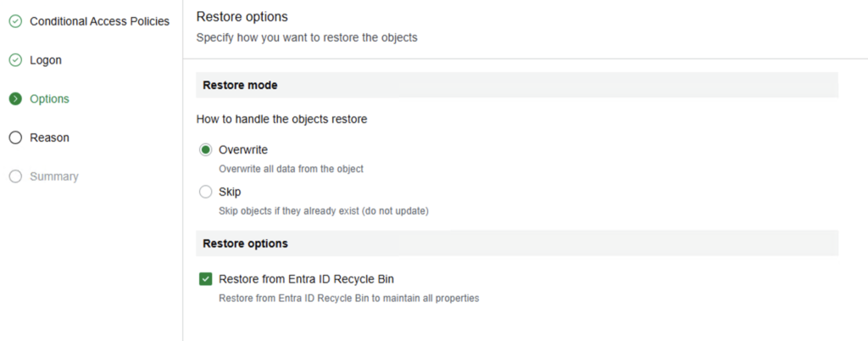Open the Logon wizard step
The image size is (868, 341).
pos(46,60)
